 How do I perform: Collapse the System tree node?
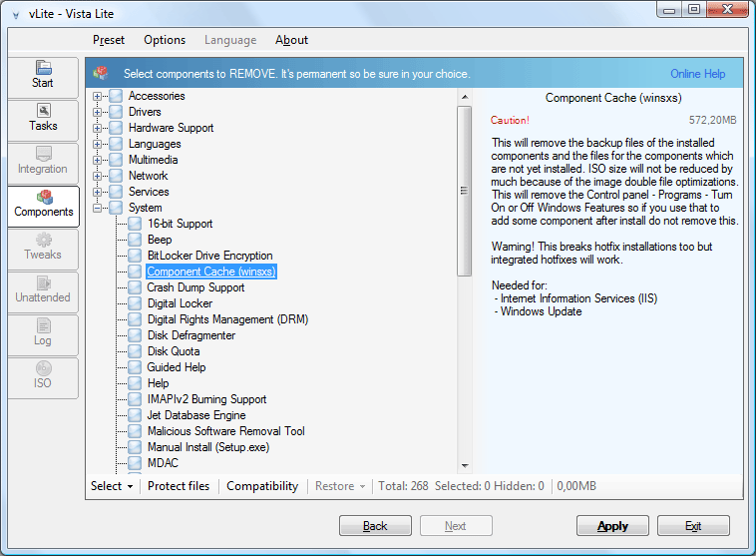pos(98,208)
